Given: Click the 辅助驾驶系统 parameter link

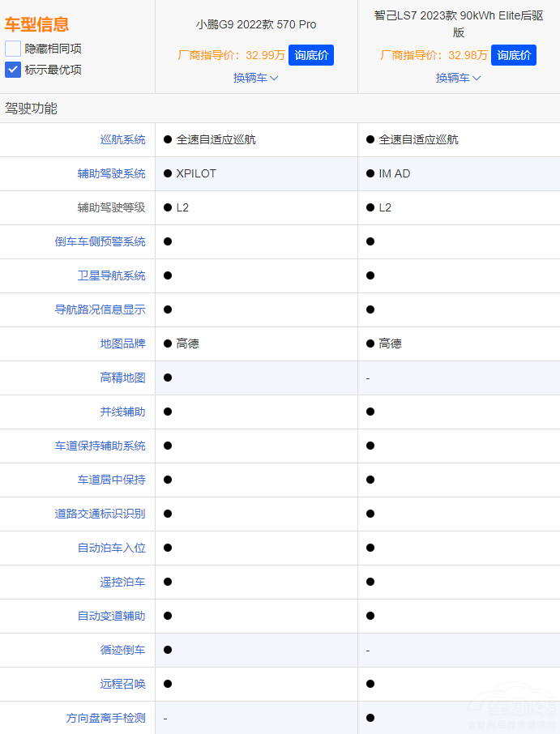Looking at the screenshot, I should click(111, 173).
